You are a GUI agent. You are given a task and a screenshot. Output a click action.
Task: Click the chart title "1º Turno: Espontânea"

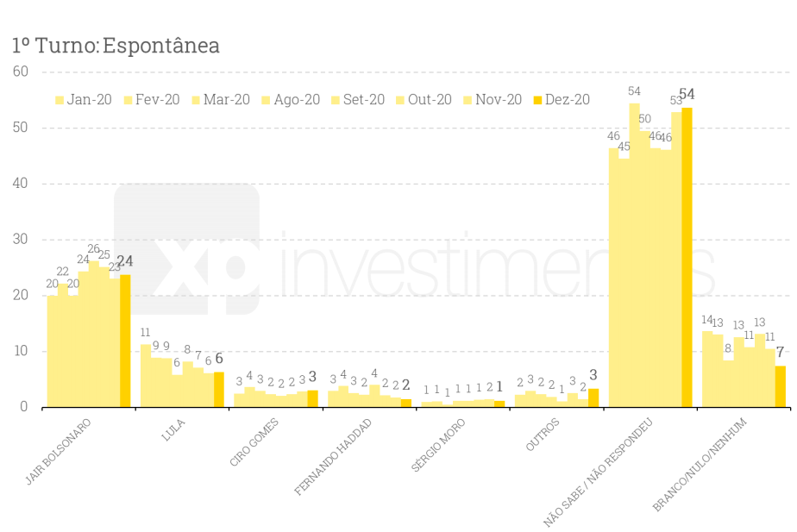point(116,46)
